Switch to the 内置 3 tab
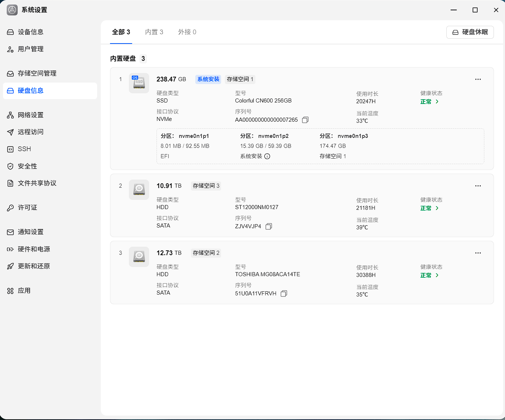This screenshot has width=505, height=420. point(154,32)
